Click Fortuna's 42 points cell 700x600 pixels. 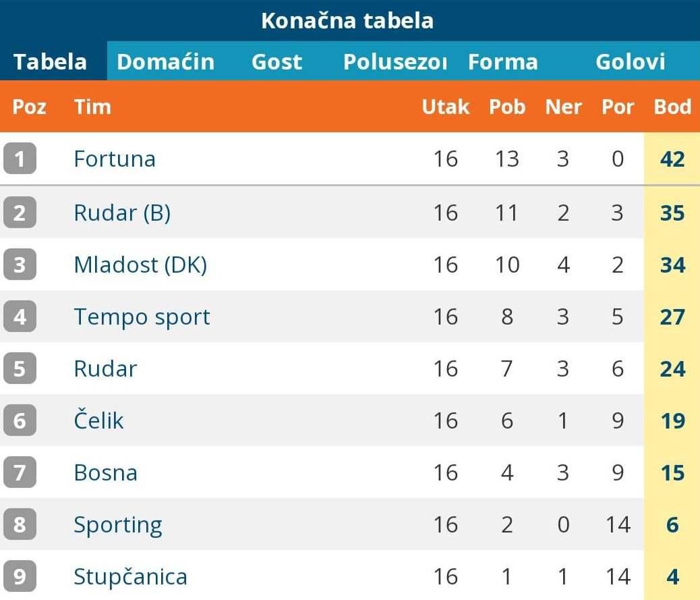pos(672,159)
